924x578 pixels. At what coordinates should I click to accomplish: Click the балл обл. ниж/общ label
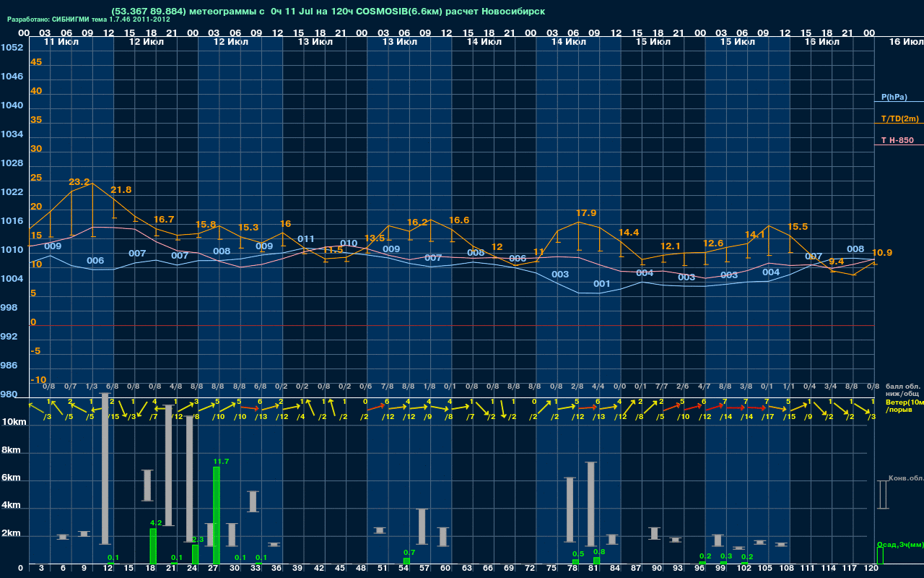[902, 389]
